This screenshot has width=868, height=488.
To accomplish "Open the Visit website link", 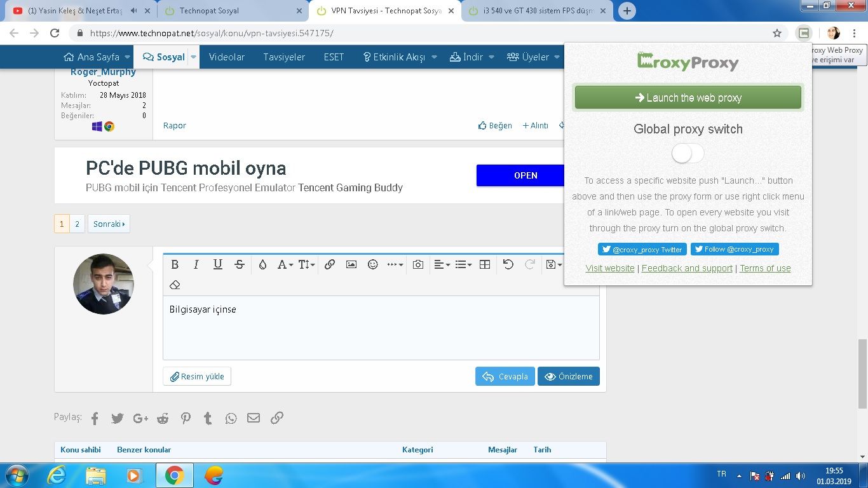I will click(x=610, y=268).
